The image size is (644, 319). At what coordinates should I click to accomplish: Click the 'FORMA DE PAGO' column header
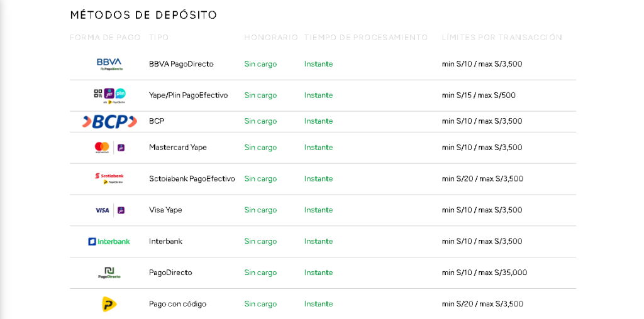105,37
